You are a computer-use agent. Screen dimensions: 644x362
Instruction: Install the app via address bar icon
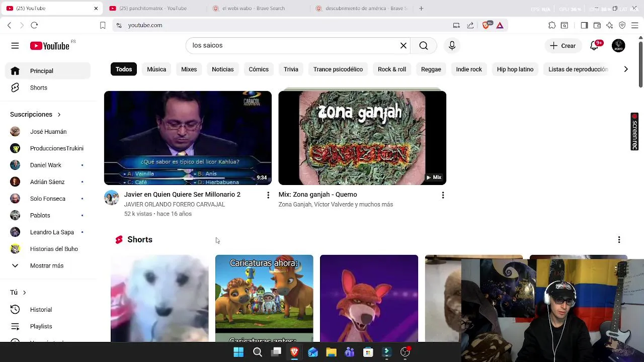456,25
